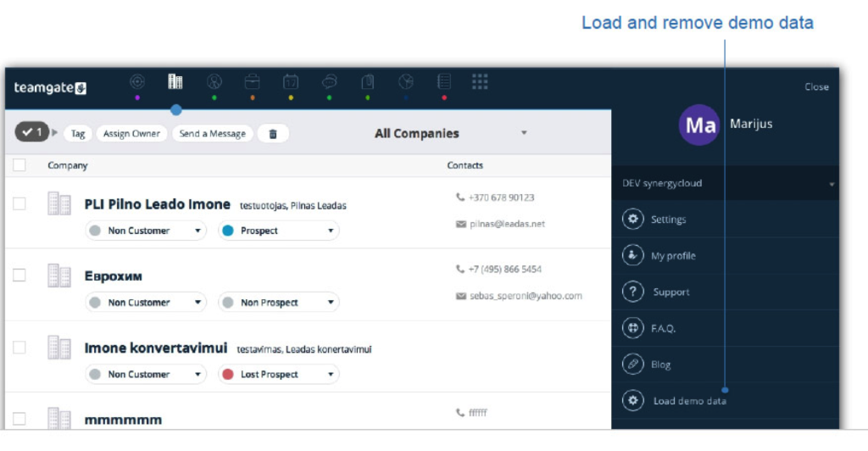
Task: Open the Conversations chat bubble icon
Action: (x=329, y=82)
